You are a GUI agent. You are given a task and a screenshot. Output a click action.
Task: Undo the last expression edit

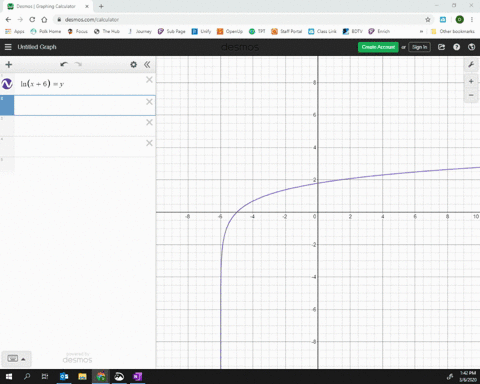(x=64, y=64)
